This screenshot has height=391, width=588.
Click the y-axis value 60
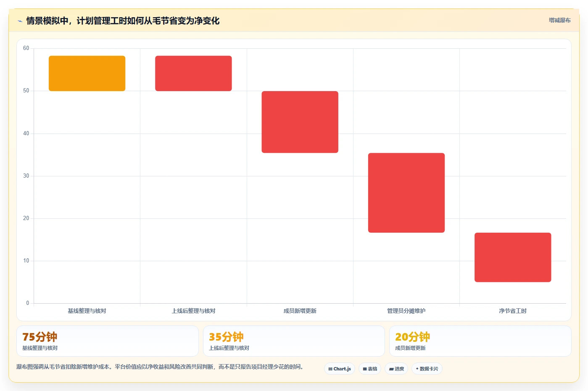(x=26, y=48)
